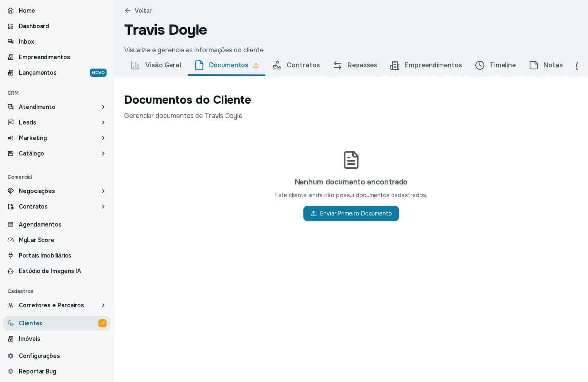Click the Imóveis building icon
This screenshot has height=382, width=588.
pyautogui.click(x=11, y=339)
